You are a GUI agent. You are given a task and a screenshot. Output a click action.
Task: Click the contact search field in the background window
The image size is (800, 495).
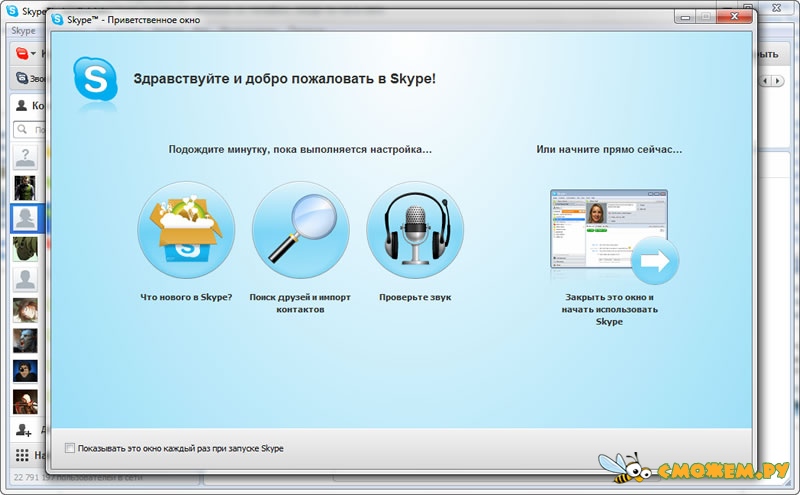[30, 130]
